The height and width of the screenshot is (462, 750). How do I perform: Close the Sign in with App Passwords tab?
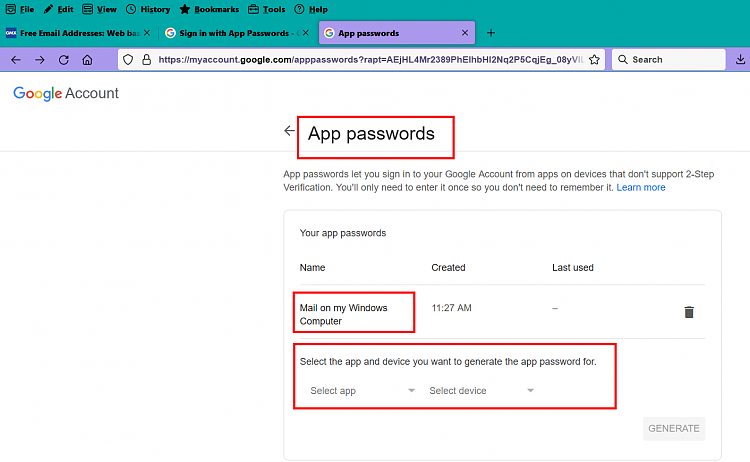pos(306,33)
